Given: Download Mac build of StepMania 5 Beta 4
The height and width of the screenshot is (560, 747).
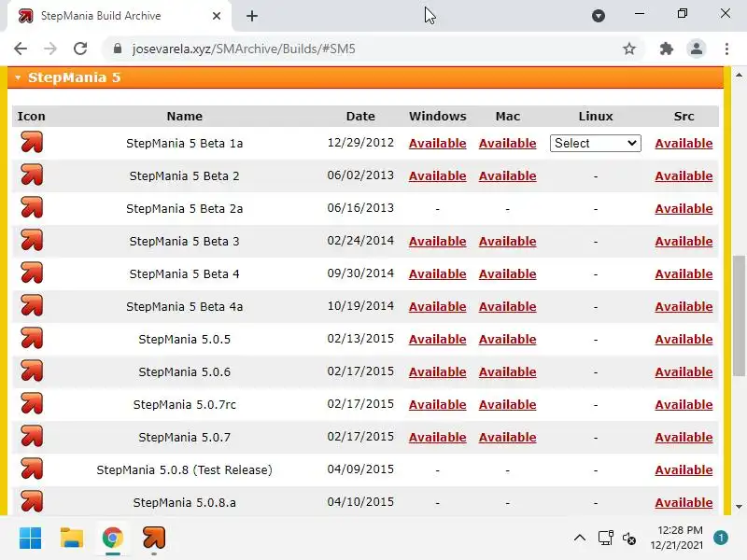Looking at the screenshot, I should point(507,274).
